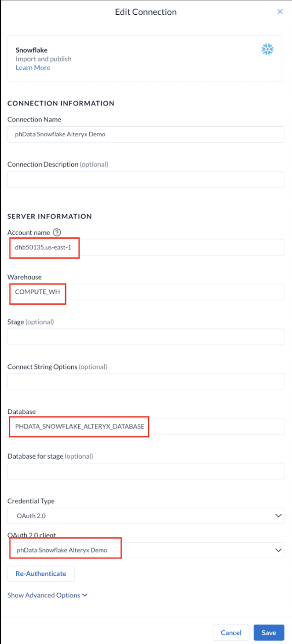
Task: Click the Connect String Options field
Action: 146,381
